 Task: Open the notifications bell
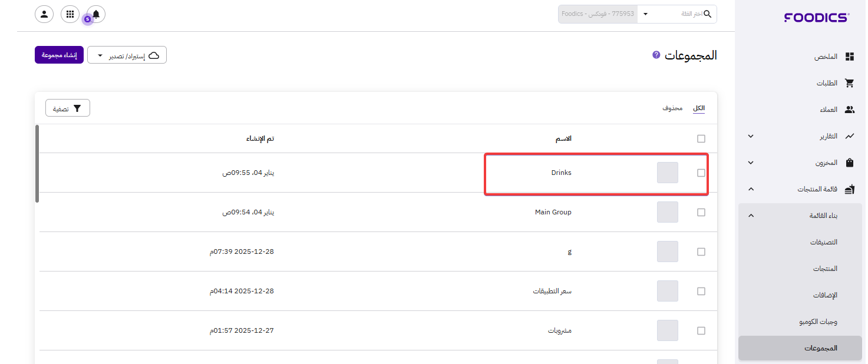tap(96, 14)
